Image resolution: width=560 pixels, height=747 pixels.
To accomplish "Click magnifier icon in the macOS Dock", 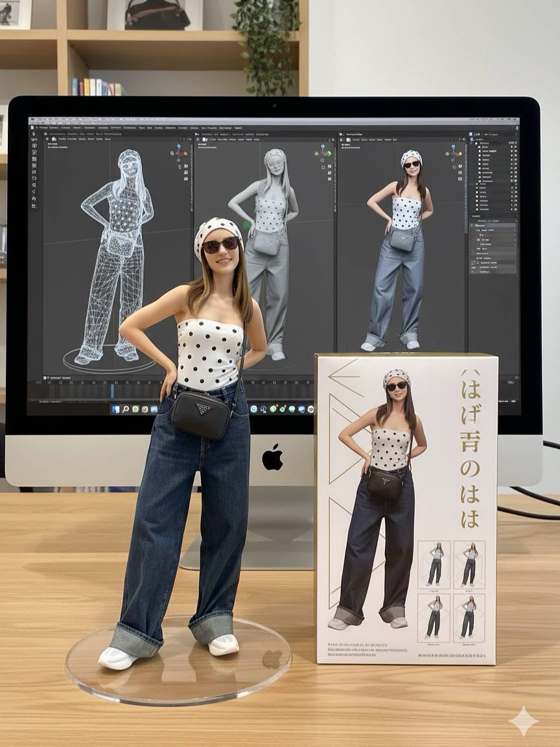I will tap(126, 409).
